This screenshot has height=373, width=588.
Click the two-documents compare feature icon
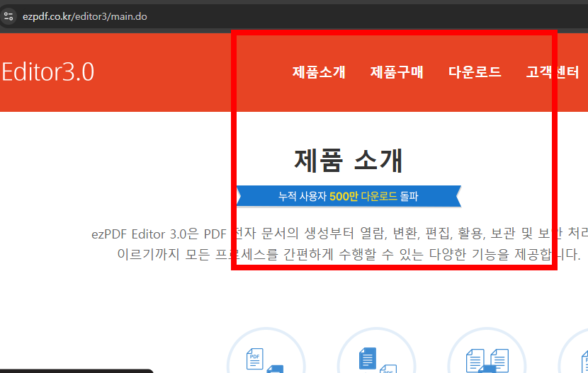(x=487, y=351)
